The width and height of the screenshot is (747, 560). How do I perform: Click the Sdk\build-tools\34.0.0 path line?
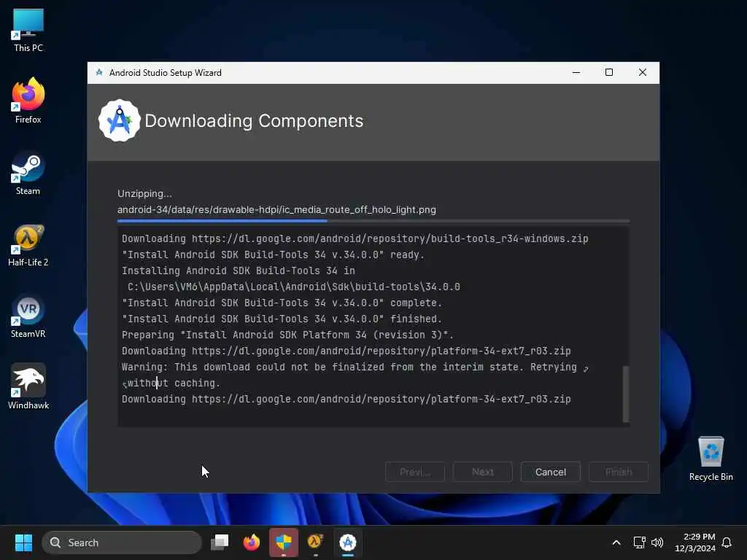pyautogui.click(x=293, y=287)
